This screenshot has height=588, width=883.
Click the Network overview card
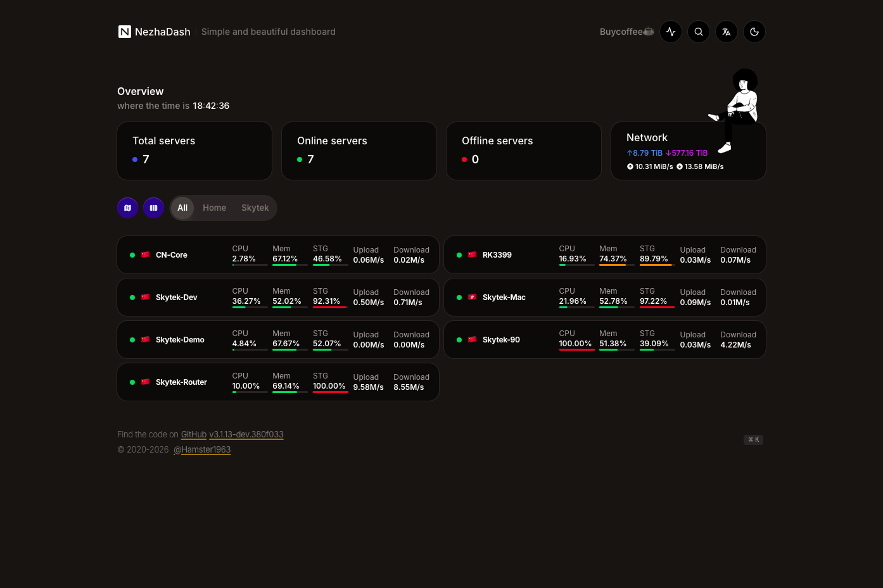pos(689,151)
